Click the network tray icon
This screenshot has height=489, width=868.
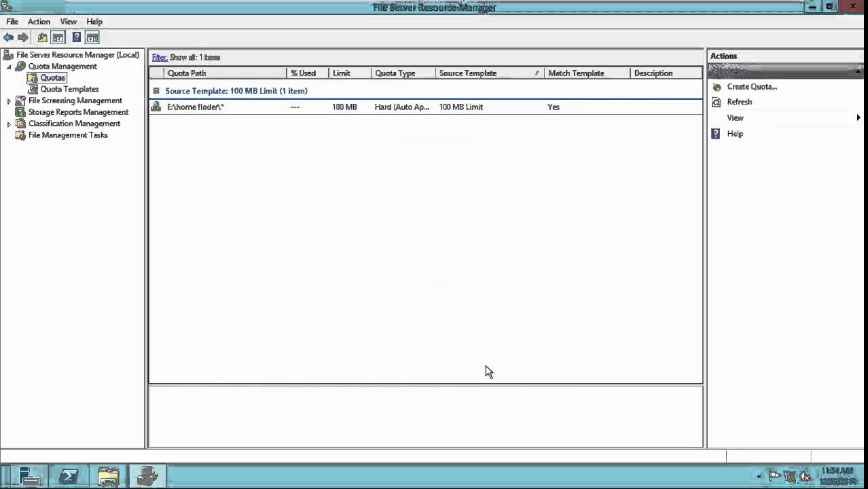point(789,476)
